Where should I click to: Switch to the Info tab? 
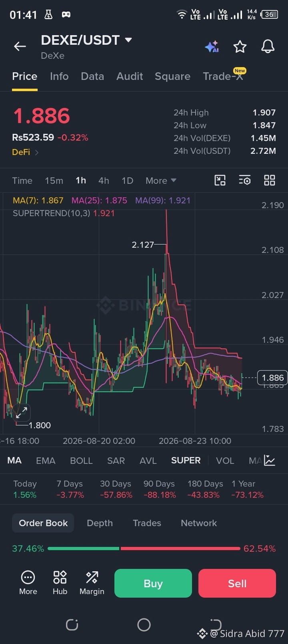[59, 76]
